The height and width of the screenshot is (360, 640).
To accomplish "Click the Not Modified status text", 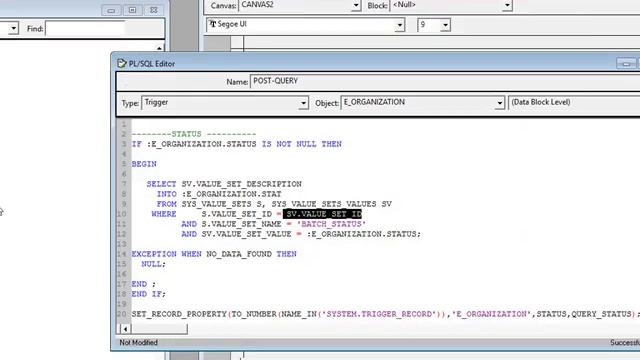I will pos(138,342).
